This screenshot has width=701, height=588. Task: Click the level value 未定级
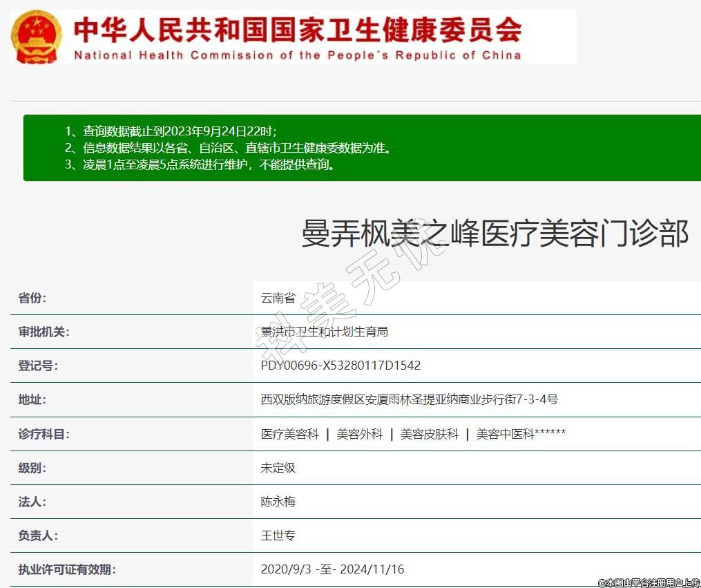[278, 468]
